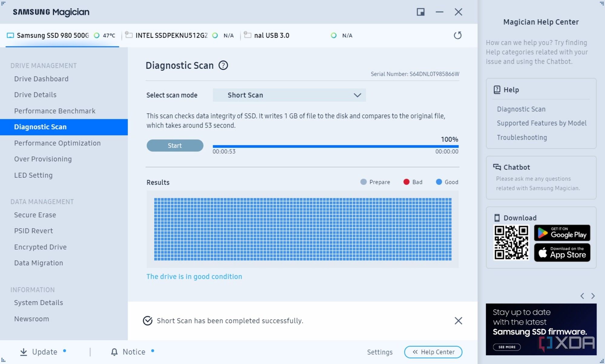Switch to the INTEL SSDPEKNU512GZ drive tab
The width and height of the screenshot is (605, 364).
[181, 35]
